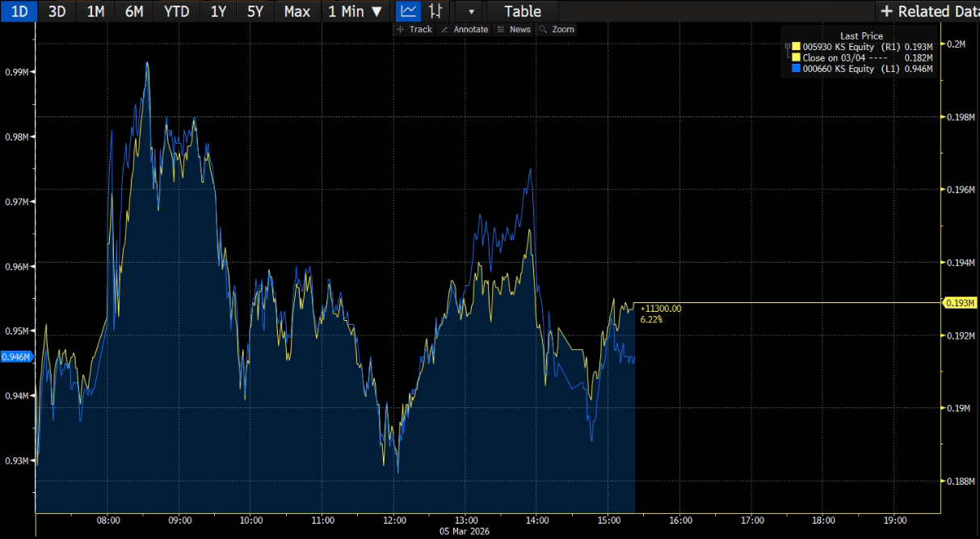Click the 0.193M right-axis price tag

point(961,302)
